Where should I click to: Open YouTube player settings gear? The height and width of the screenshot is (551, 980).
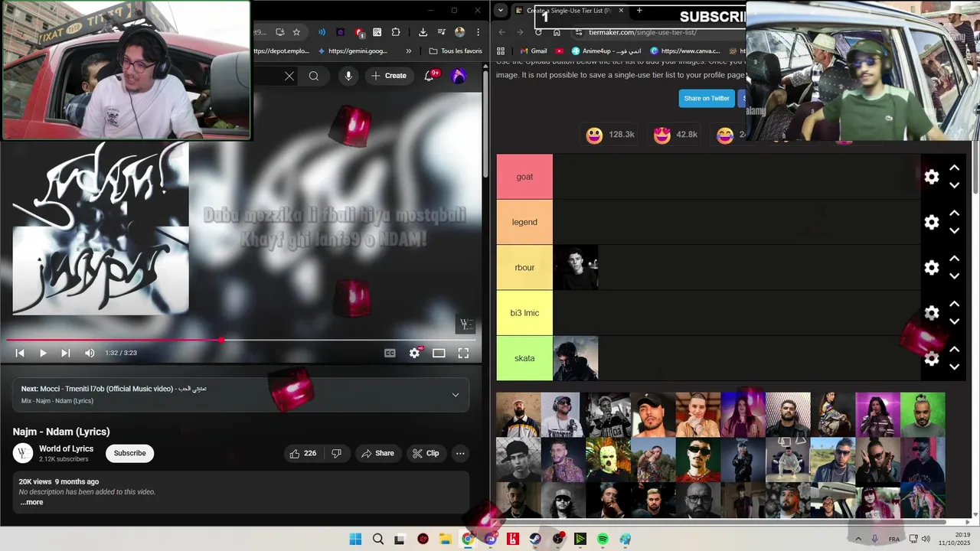click(x=414, y=353)
